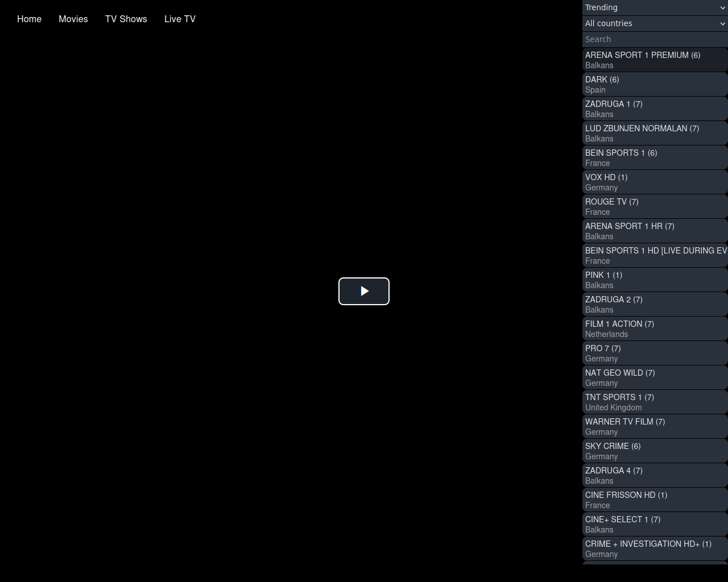This screenshot has height=582, width=728.
Task: Select ZADRUGA 2 channel
Action: tap(655, 304)
